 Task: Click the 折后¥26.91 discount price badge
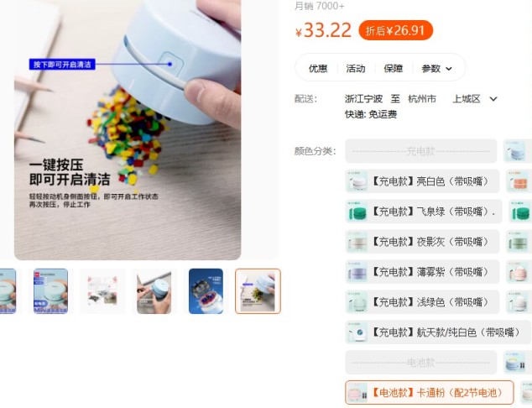point(395,30)
